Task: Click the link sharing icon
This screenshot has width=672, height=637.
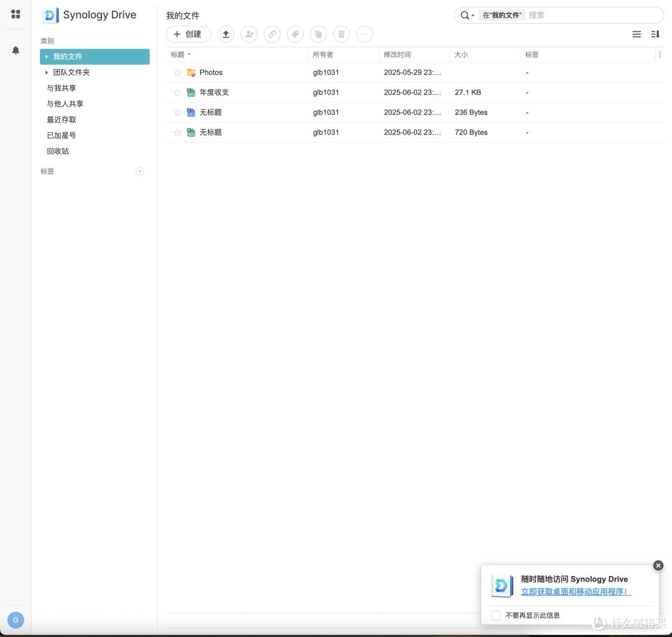Action: pos(272,34)
